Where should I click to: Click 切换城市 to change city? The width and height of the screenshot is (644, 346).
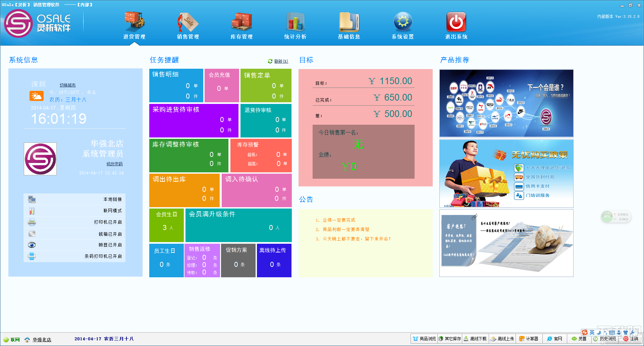68,85
